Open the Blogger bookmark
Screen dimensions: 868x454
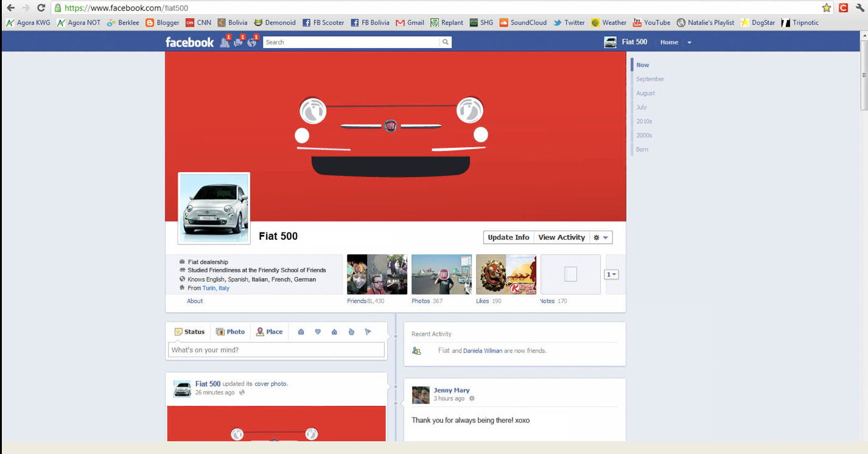163,23
